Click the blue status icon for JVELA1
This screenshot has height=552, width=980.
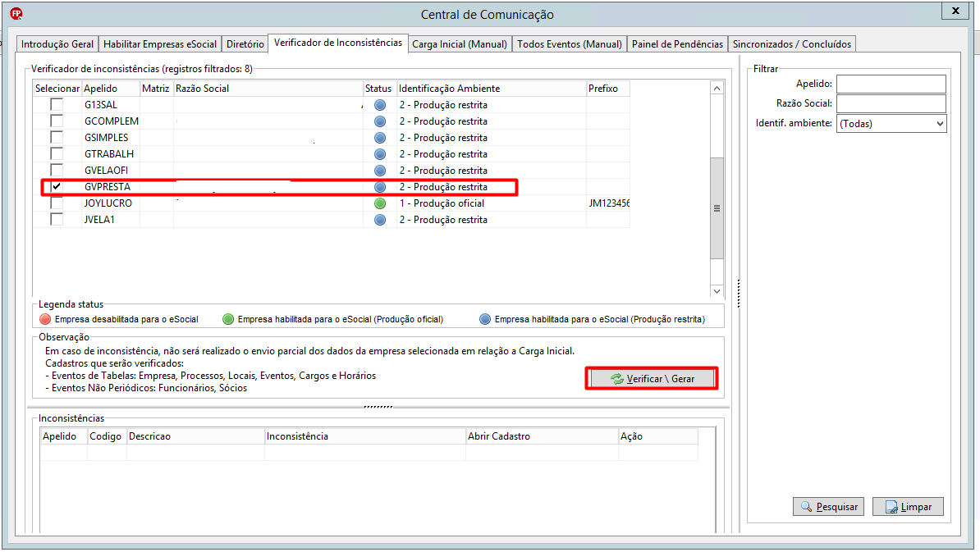pyautogui.click(x=380, y=220)
